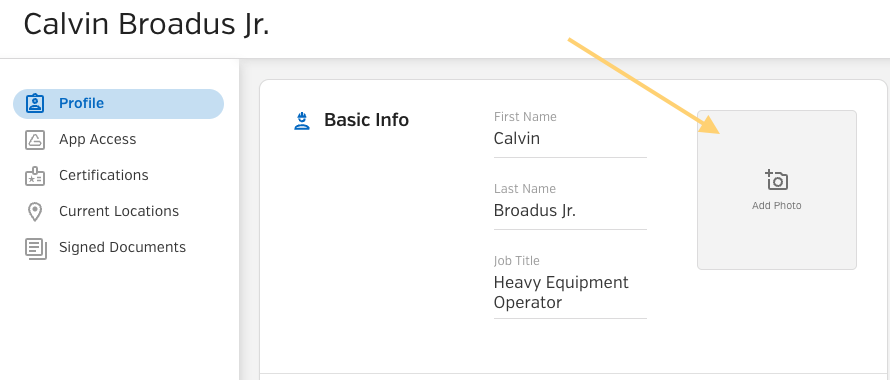This screenshot has width=890, height=380.
Task: Edit the Last Name field Broadus Jr.
Action: [570, 211]
